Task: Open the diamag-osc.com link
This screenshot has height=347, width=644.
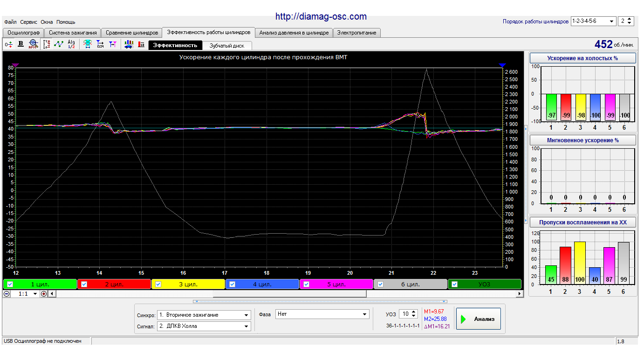Action: [321, 16]
